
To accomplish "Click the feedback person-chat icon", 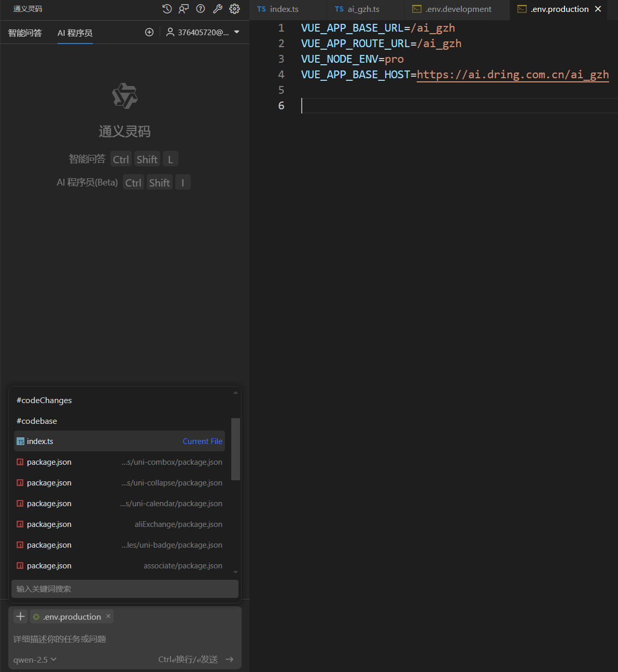I will pyautogui.click(x=184, y=9).
